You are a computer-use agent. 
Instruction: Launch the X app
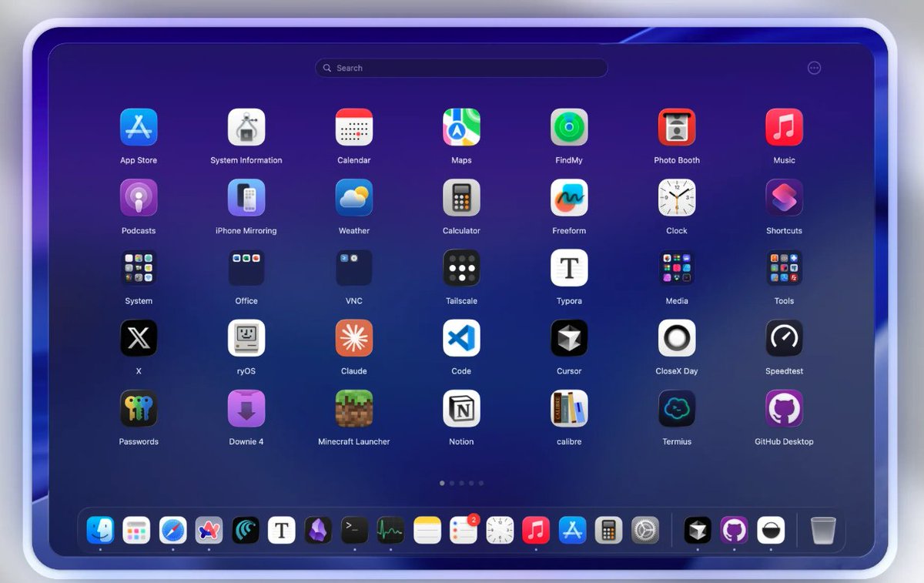pos(139,338)
